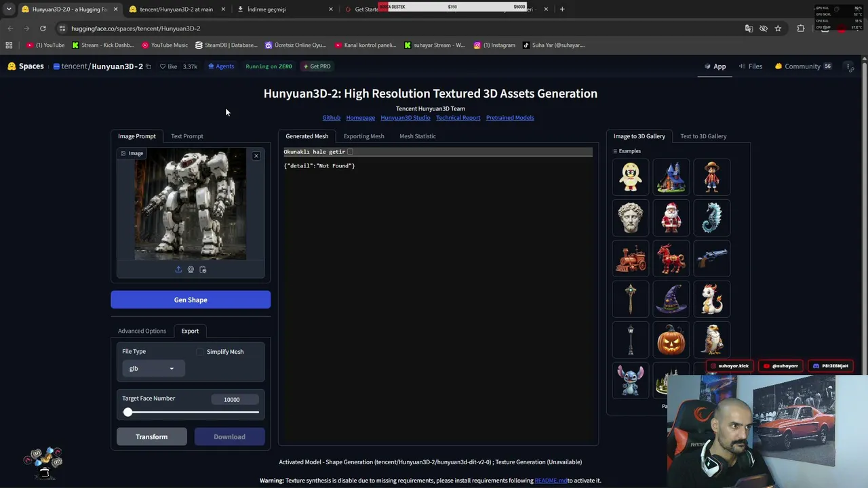Image resolution: width=868 pixels, height=488 pixels.
Task: Click the Target Face Number value field
Action: coord(235,400)
